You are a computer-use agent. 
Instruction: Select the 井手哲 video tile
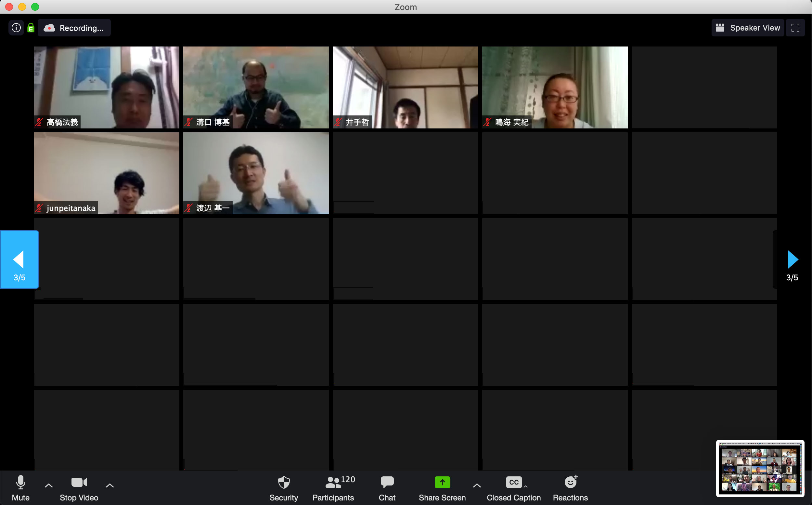pos(406,87)
